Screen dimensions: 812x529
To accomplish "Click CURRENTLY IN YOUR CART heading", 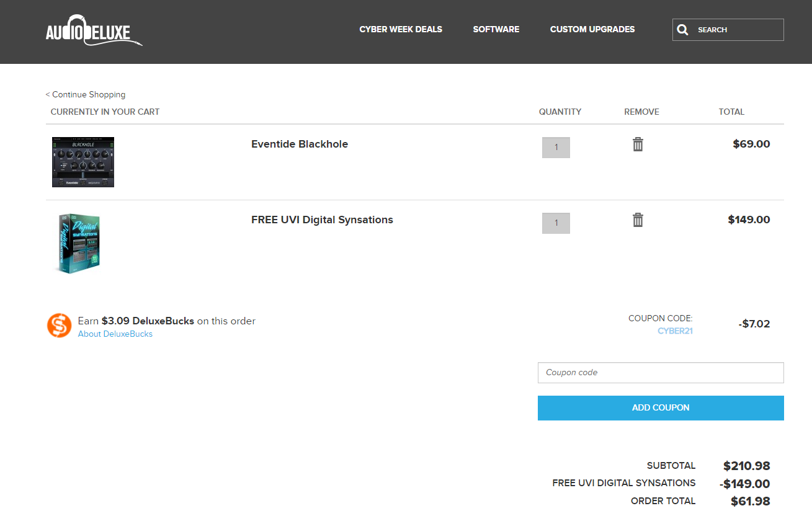I will (105, 112).
